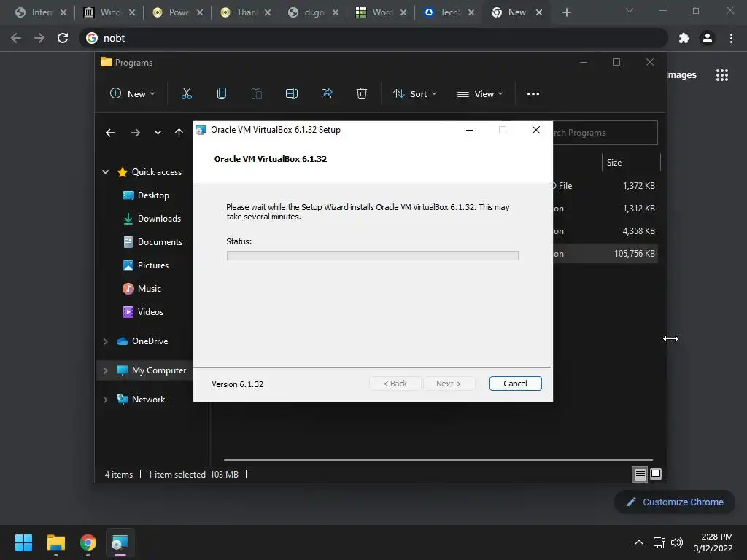Open the Sort dropdown menu

pos(414,94)
